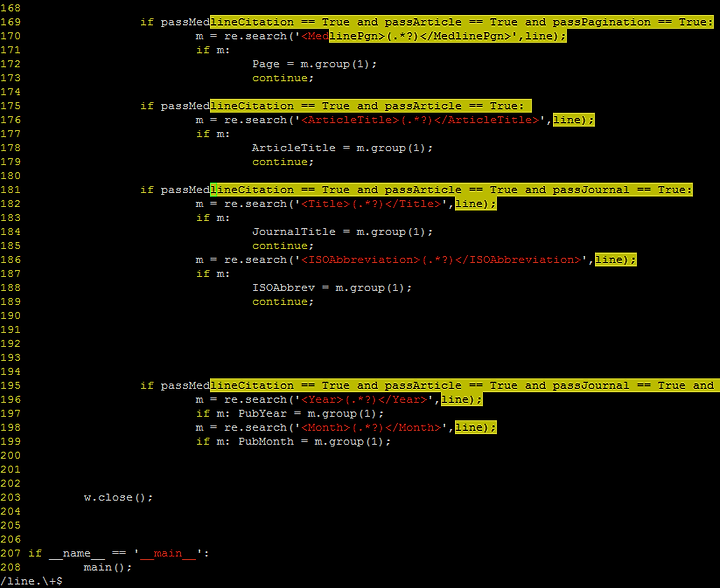Click 'main();' call on line 208

click(x=108, y=567)
